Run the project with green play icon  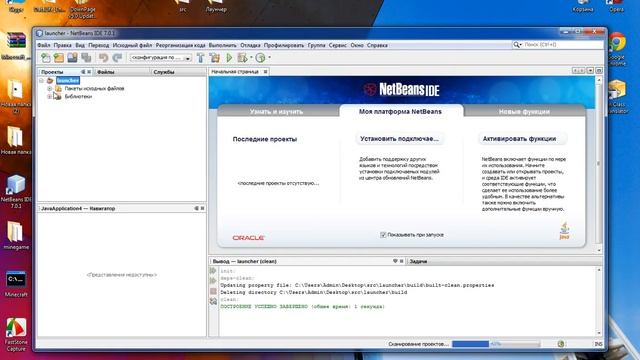point(229,58)
